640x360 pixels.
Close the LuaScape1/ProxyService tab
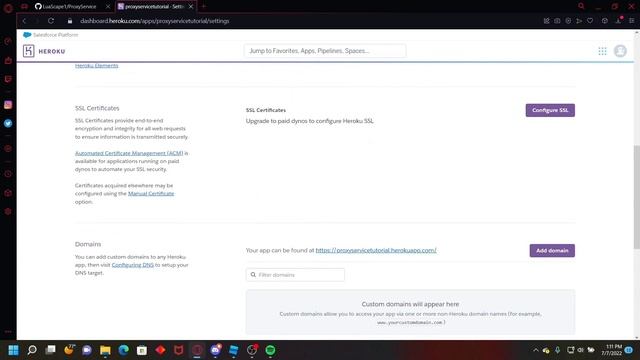point(108,7)
